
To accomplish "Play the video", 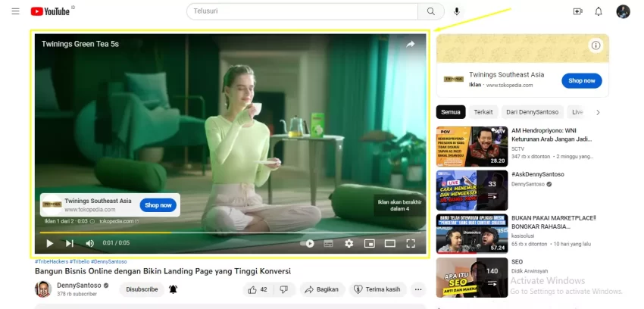I will (50, 243).
